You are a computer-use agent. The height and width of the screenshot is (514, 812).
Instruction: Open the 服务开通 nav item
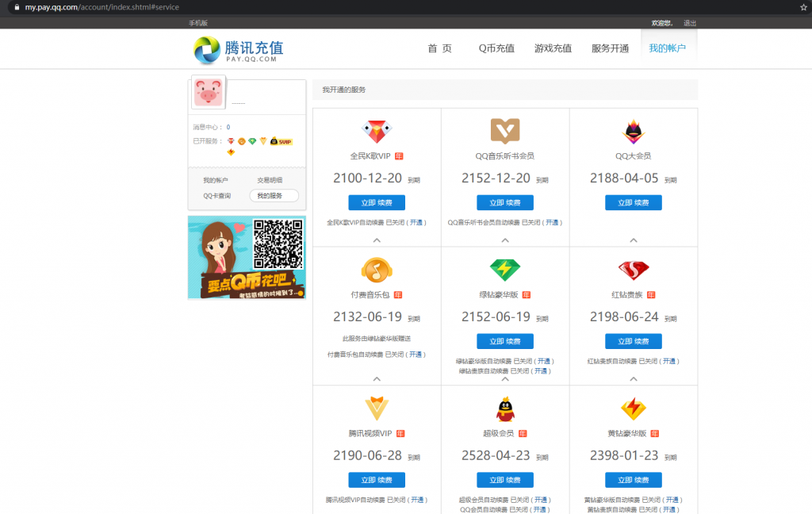pyautogui.click(x=610, y=48)
